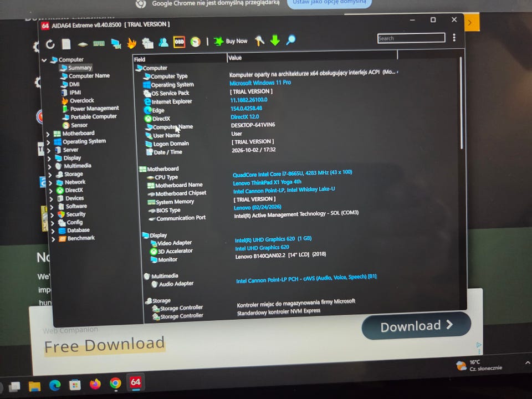Expand the Security tree node
The height and width of the screenshot is (399, 532).
(52, 215)
